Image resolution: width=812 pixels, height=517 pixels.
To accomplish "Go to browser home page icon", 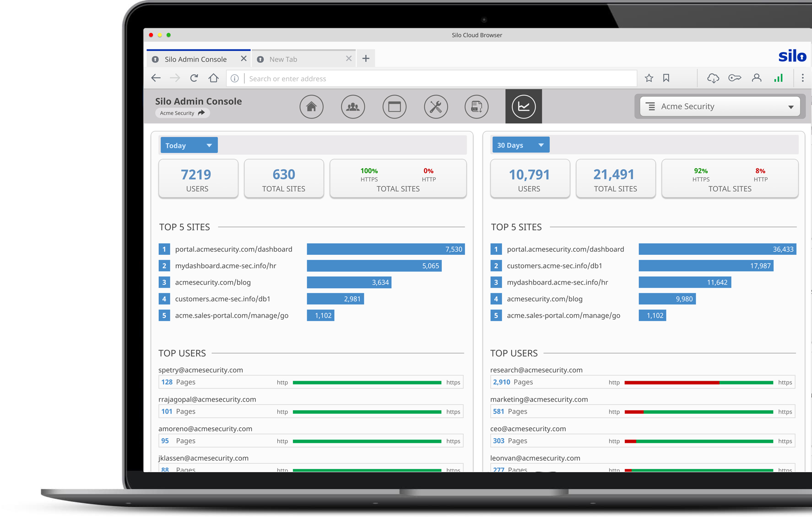I will pyautogui.click(x=213, y=78).
